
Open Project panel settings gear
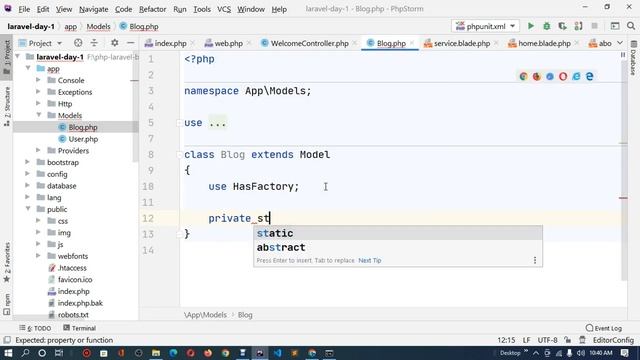coord(115,43)
